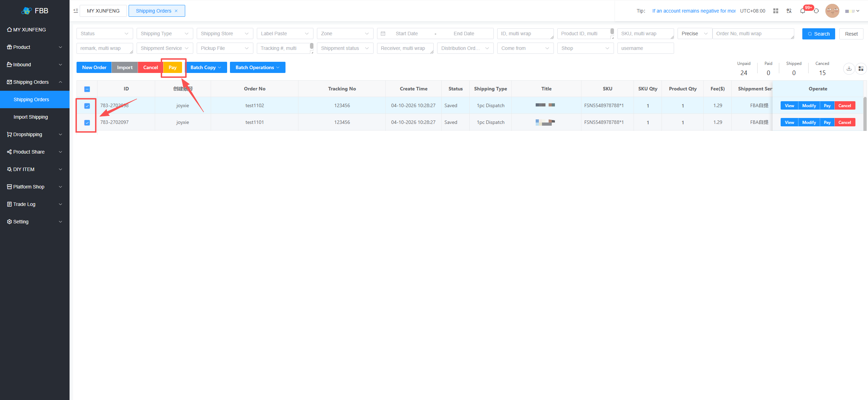Uncheck the checkbox for order 783-2702098
The height and width of the screenshot is (400, 868).
click(x=87, y=106)
